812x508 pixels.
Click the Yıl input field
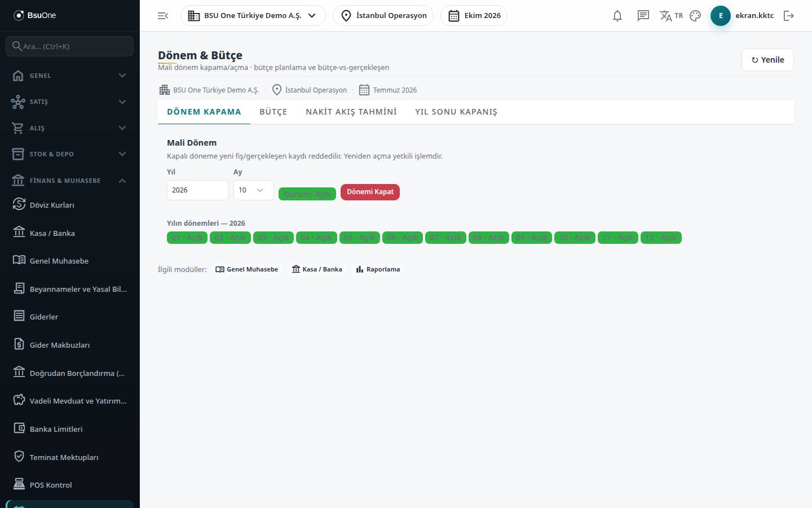198,190
